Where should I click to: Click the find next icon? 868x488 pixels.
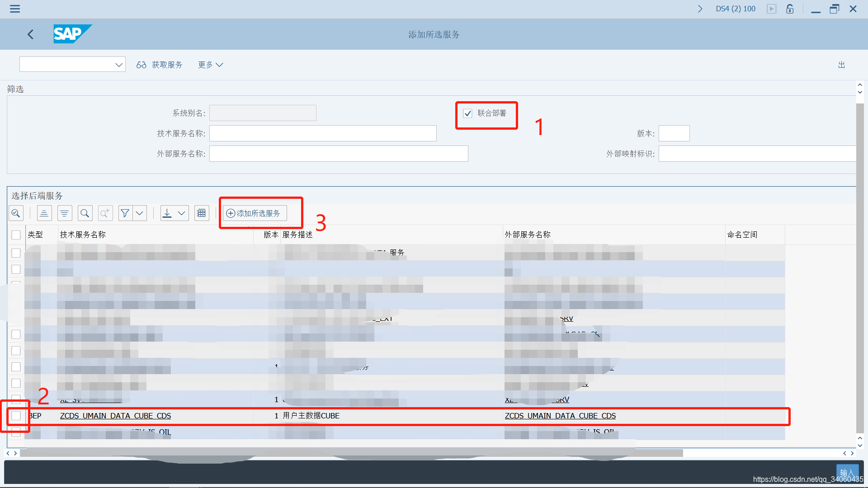coord(105,213)
